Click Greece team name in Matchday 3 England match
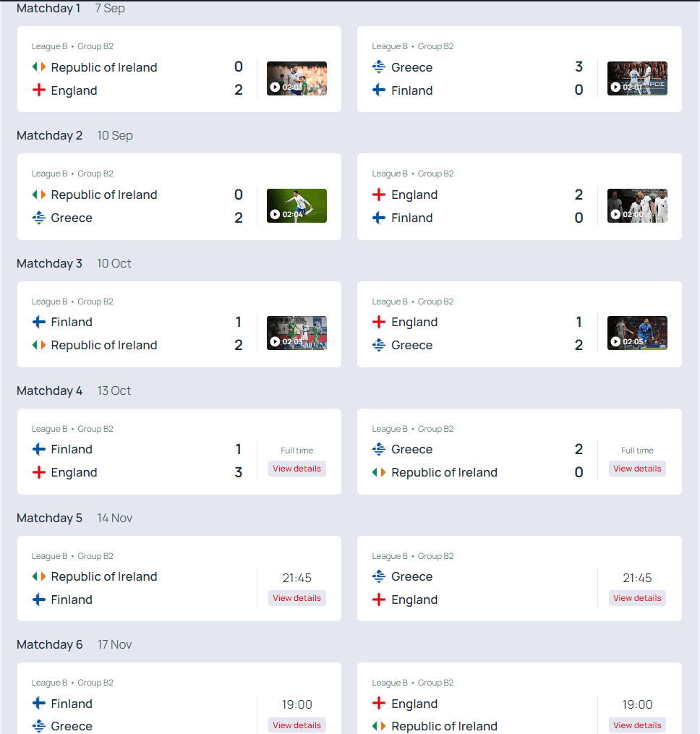700x734 pixels. (x=411, y=345)
